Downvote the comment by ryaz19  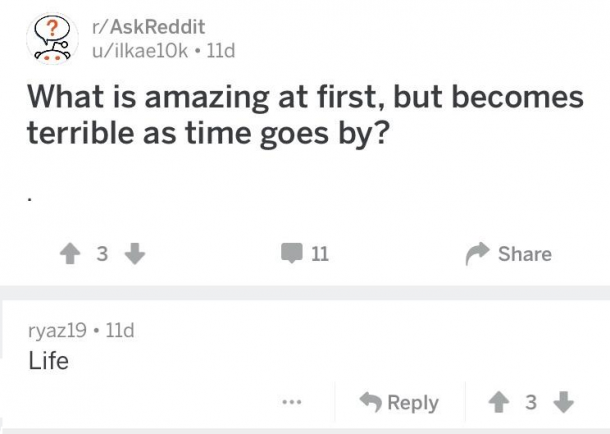pyautogui.click(x=563, y=402)
